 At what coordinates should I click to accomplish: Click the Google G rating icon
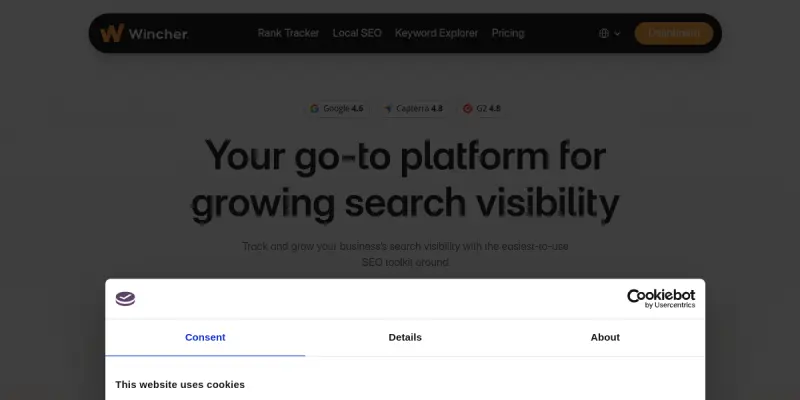click(x=314, y=109)
